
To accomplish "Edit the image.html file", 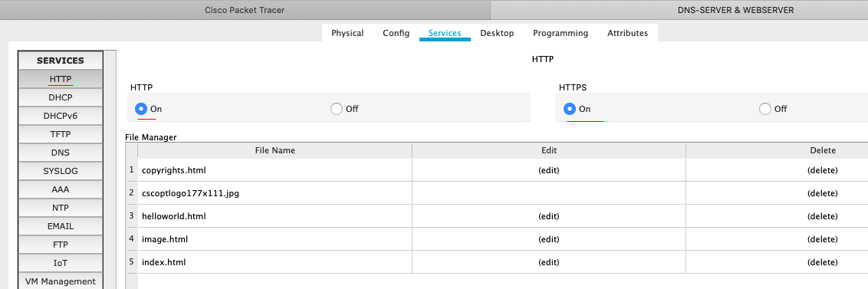I will pyautogui.click(x=548, y=239).
